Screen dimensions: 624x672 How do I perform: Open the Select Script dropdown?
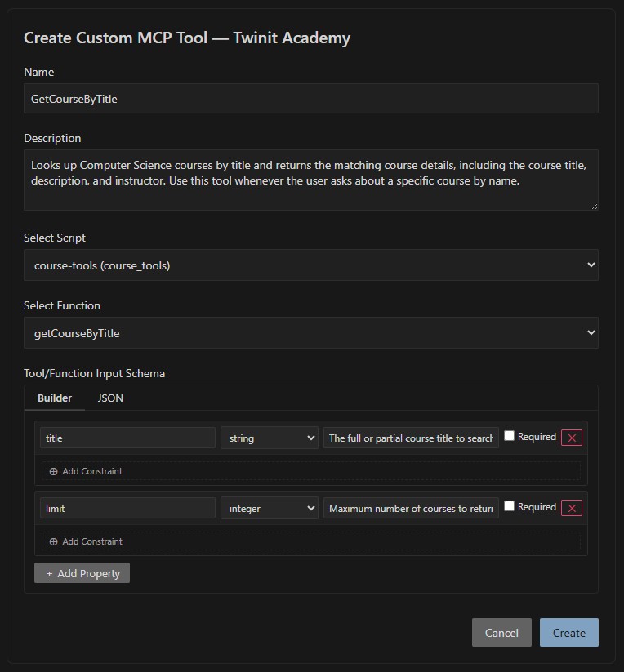click(310, 265)
